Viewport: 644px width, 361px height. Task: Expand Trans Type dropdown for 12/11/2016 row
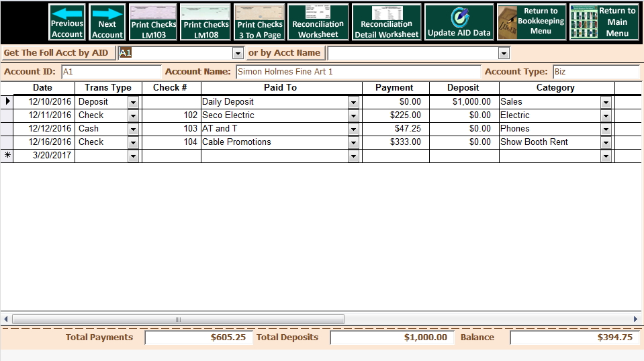[x=133, y=115]
